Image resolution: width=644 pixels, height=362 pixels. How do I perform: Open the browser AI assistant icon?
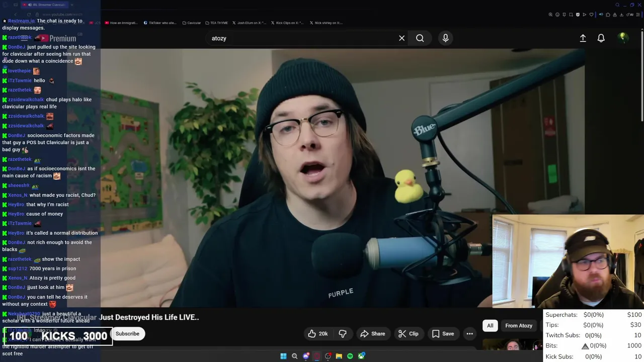click(x=630, y=15)
